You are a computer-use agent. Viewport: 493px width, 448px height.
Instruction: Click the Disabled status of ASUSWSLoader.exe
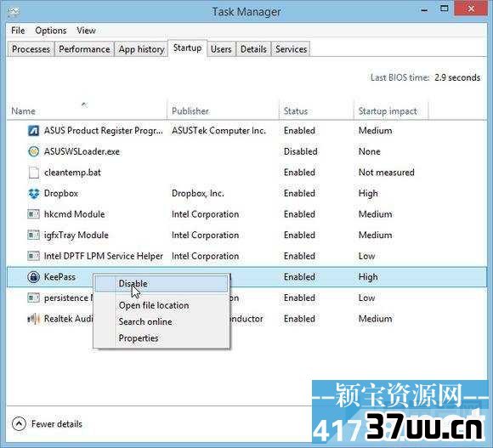coord(300,151)
